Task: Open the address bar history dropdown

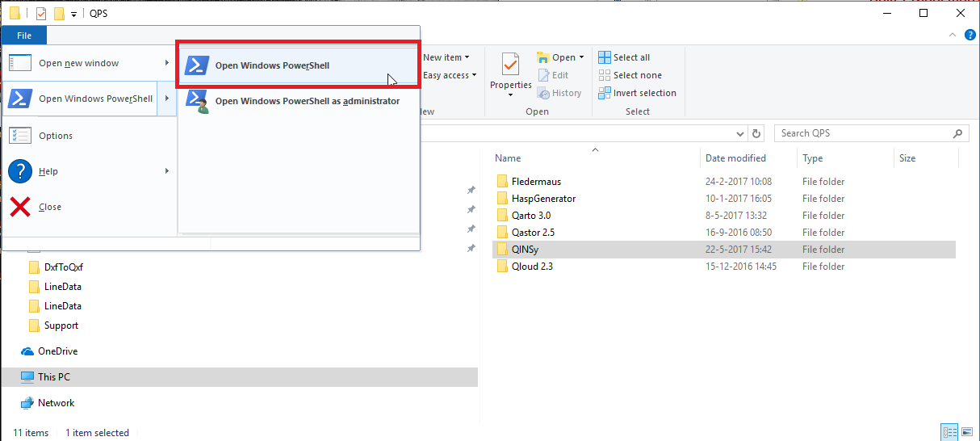Action: (x=740, y=133)
